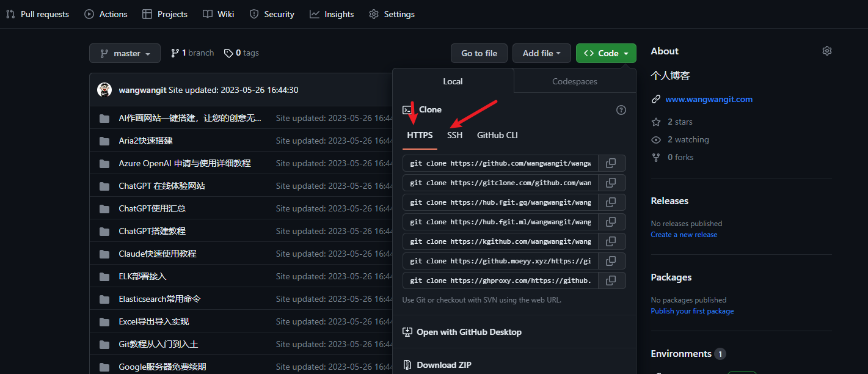Copy the ghproxy.com clone command
The height and width of the screenshot is (374, 868).
[611, 280]
